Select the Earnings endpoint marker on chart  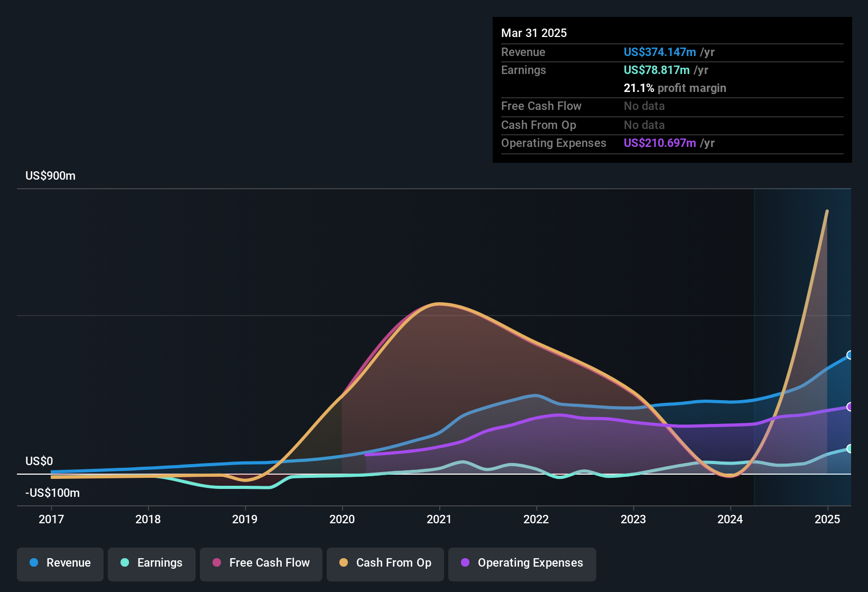[849, 448]
